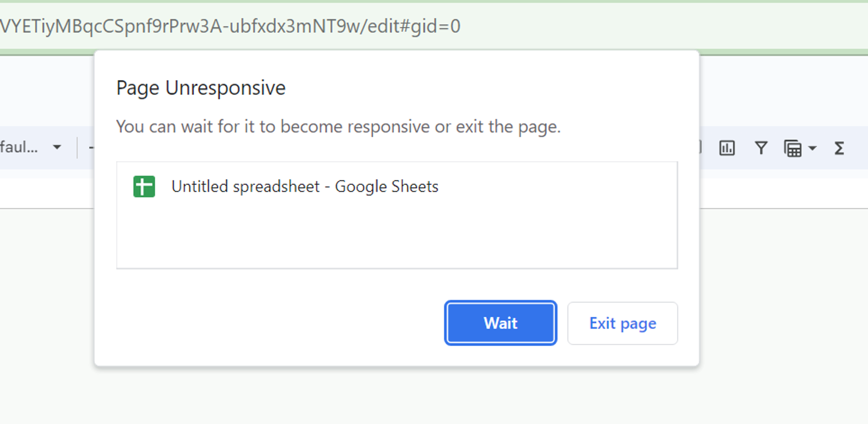
Task: Select the Untitled spreadsheet entry
Action: point(304,186)
